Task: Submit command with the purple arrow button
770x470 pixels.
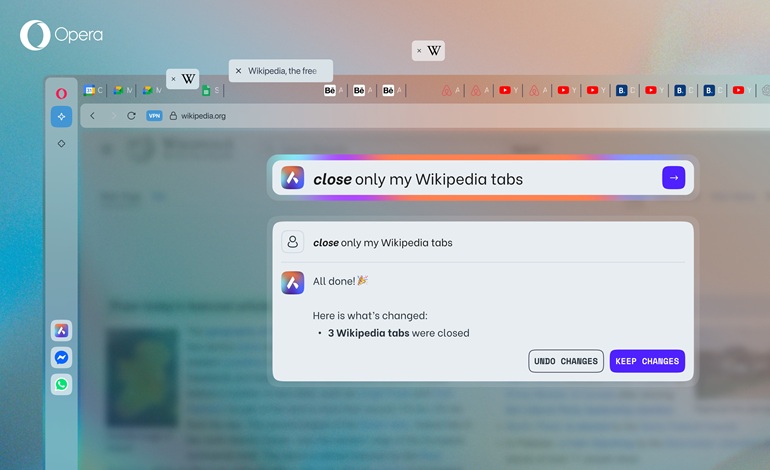Action: [674, 178]
